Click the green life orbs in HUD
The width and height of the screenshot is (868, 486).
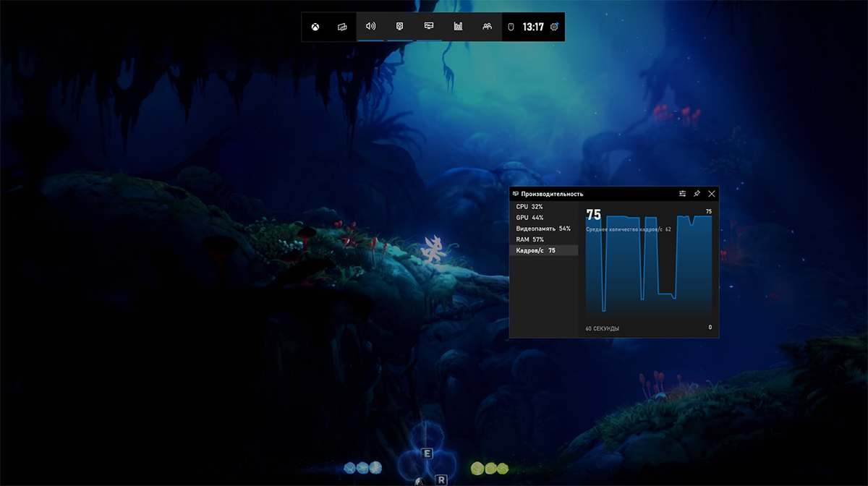pyautogui.click(x=490, y=468)
